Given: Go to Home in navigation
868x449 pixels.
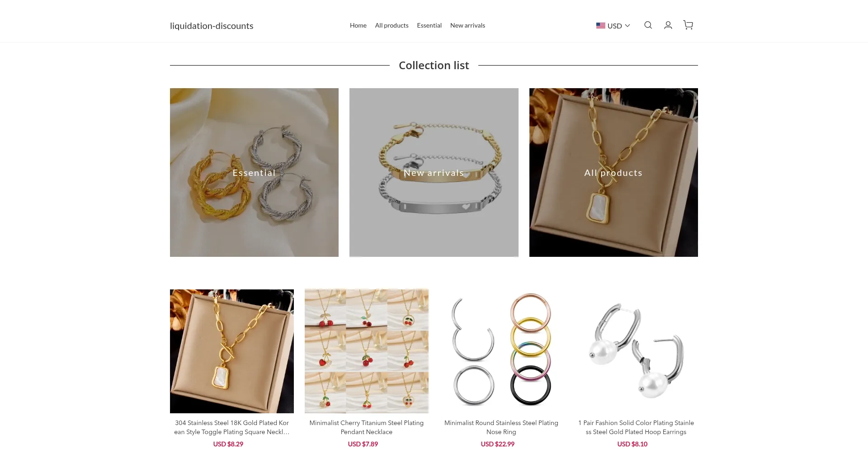Looking at the screenshot, I should 358,25.
